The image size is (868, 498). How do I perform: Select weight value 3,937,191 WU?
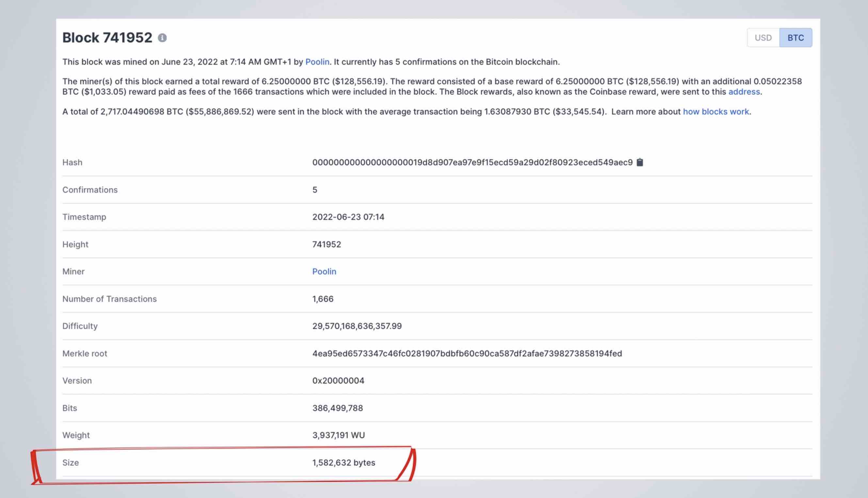(339, 435)
